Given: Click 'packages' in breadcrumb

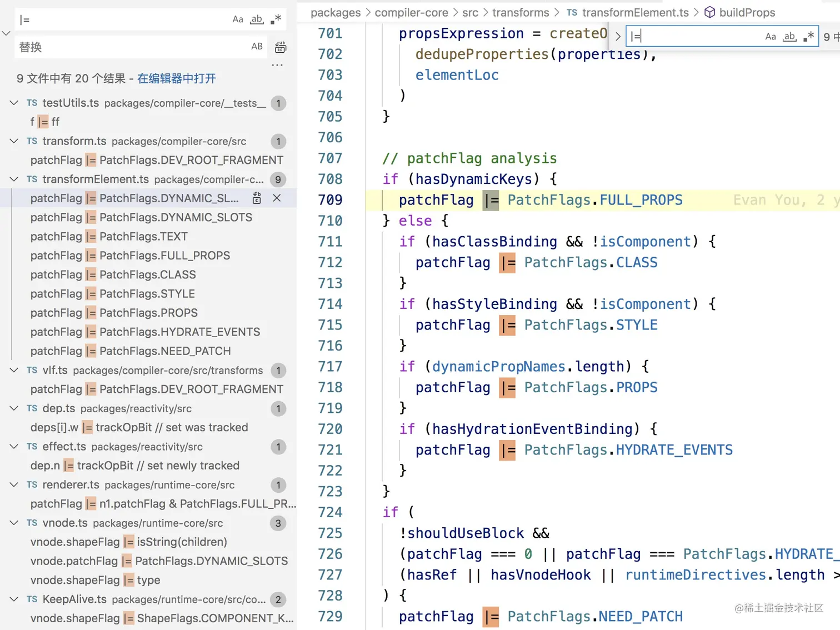Looking at the screenshot, I should 336,12.
